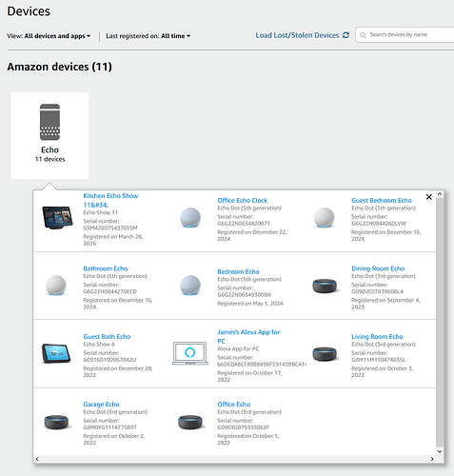
Task: Click the scroll-right arrow under the device list
Action: [x=432, y=459]
